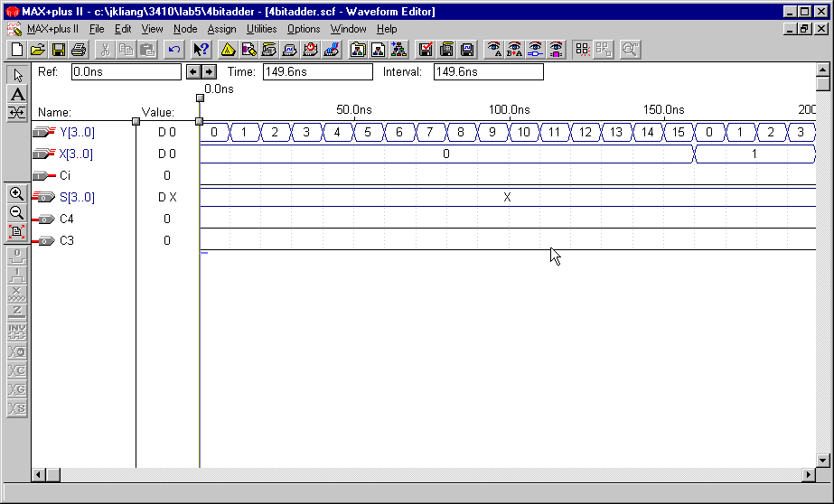Select the Text tool marked A
The width and height of the screenshot is (834, 504).
tap(16, 94)
